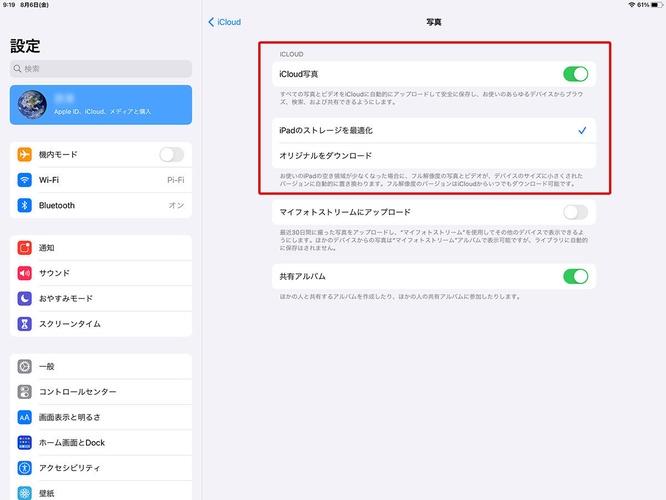Go back to iCloud settings
The height and width of the screenshot is (500, 666).
tap(225, 22)
